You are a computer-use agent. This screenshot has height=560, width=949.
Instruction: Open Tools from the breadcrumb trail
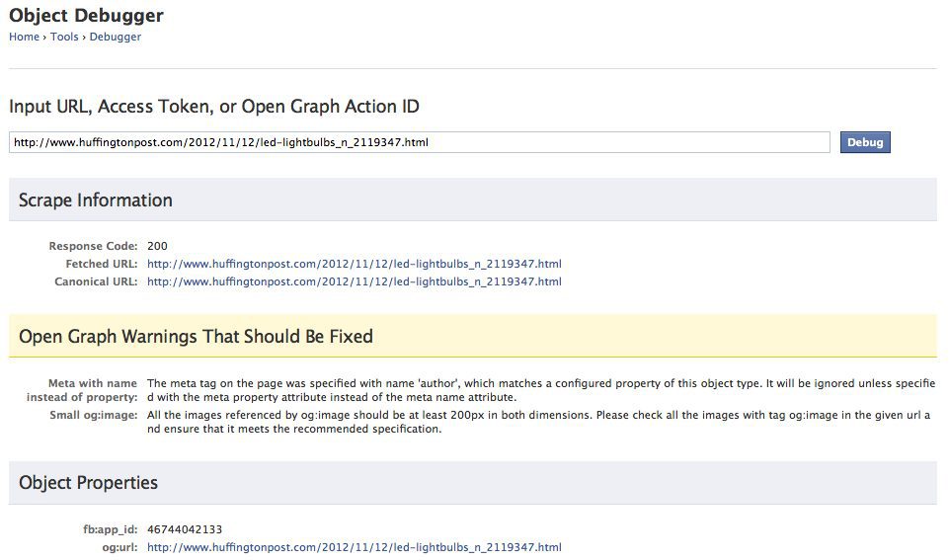(x=64, y=37)
